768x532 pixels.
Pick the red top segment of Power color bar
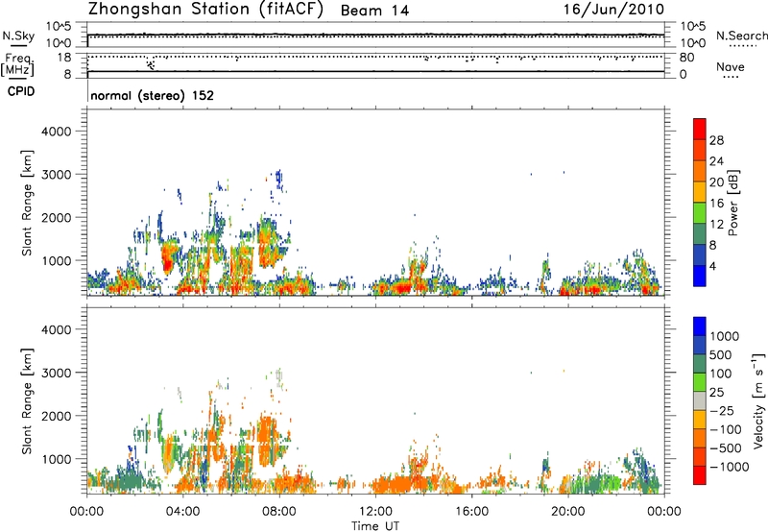[x=700, y=129]
